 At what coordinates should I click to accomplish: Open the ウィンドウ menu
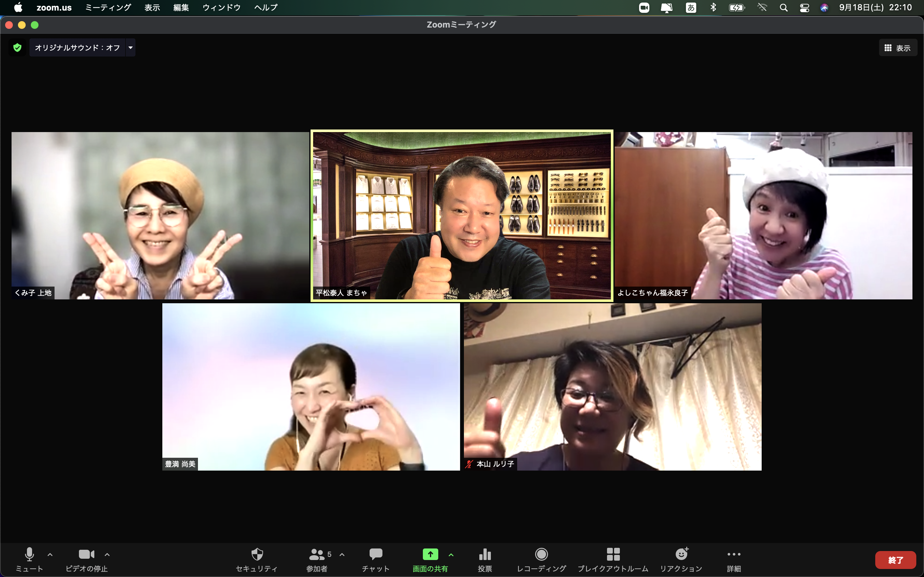[x=221, y=8]
